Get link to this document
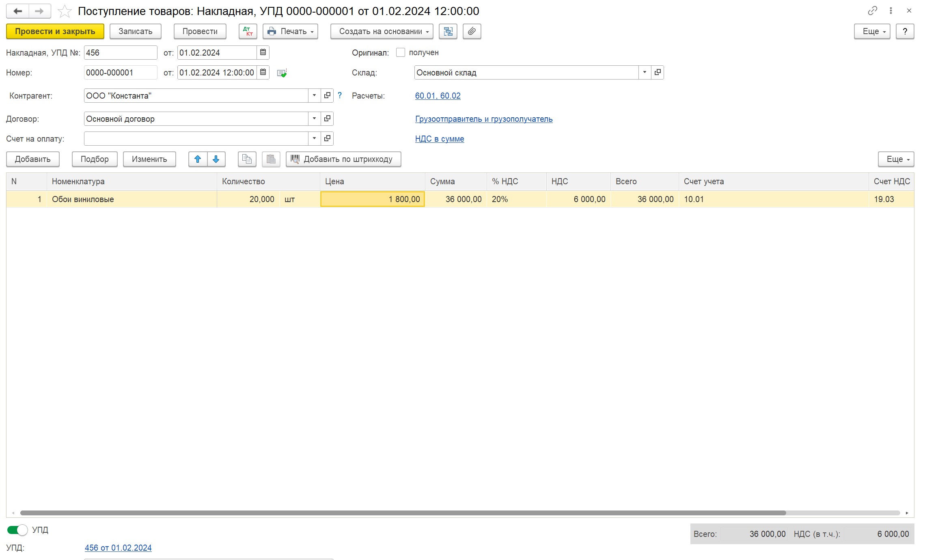925x560 pixels. 872,11
